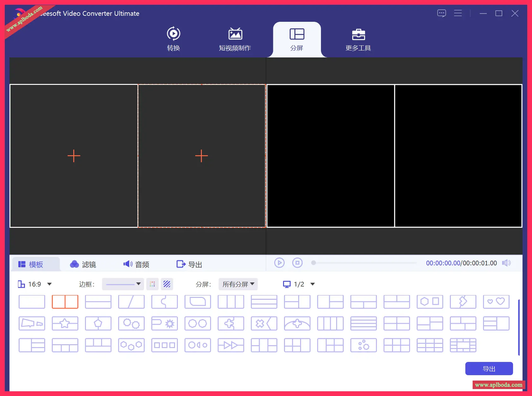Mute the preview volume speaker
Viewport: 532px width, 396px height.
click(x=506, y=263)
